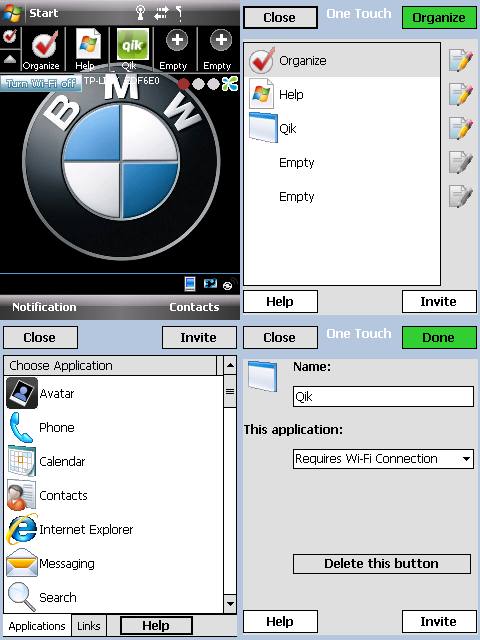Click application list scrollbar thumb
The height and width of the screenshot is (640, 480).
click(230, 391)
